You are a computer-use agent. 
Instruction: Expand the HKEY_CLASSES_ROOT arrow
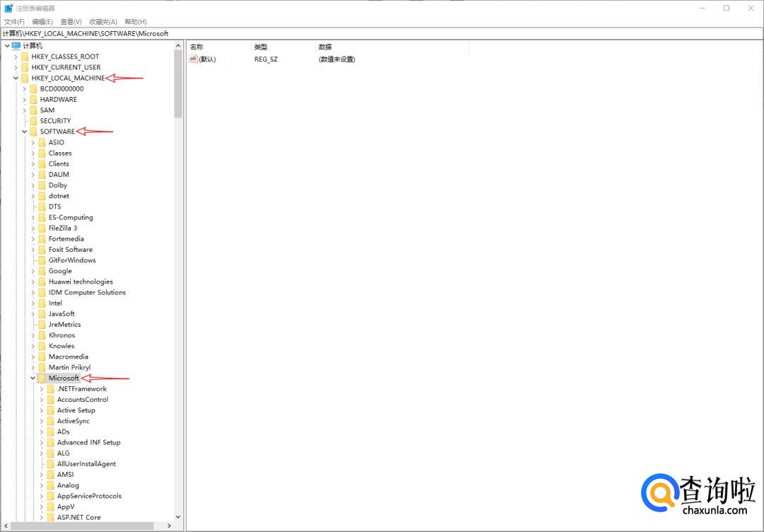coord(16,57)
